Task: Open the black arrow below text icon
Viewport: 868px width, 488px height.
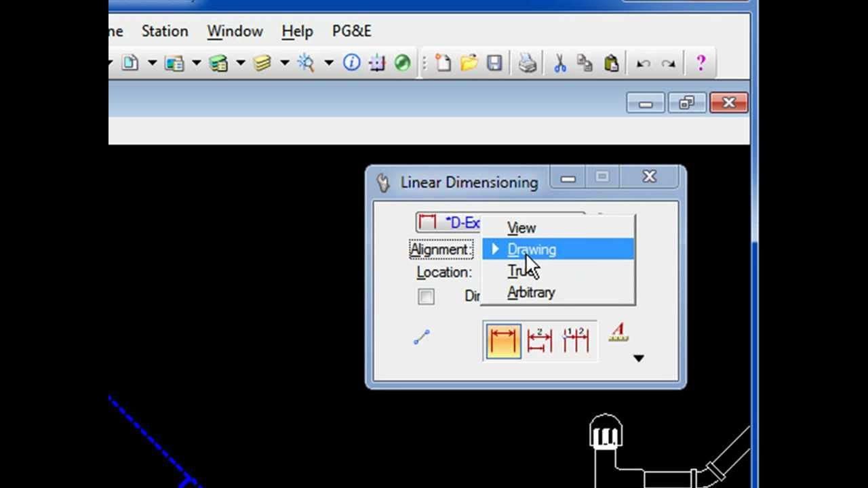Action: [638, 359]
